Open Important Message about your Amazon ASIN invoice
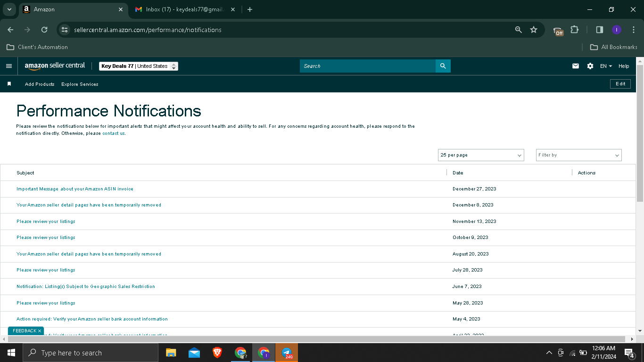The width and height of the screenshot is (644, 362). pos(75,189)
